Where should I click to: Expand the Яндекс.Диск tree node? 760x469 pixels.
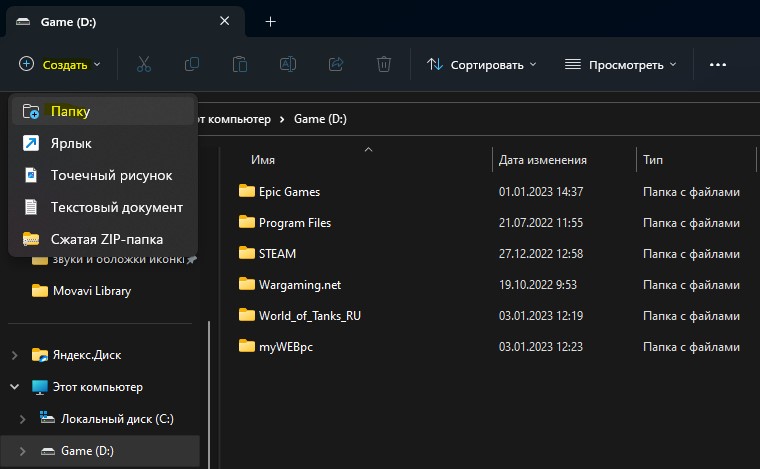point(15,355)
